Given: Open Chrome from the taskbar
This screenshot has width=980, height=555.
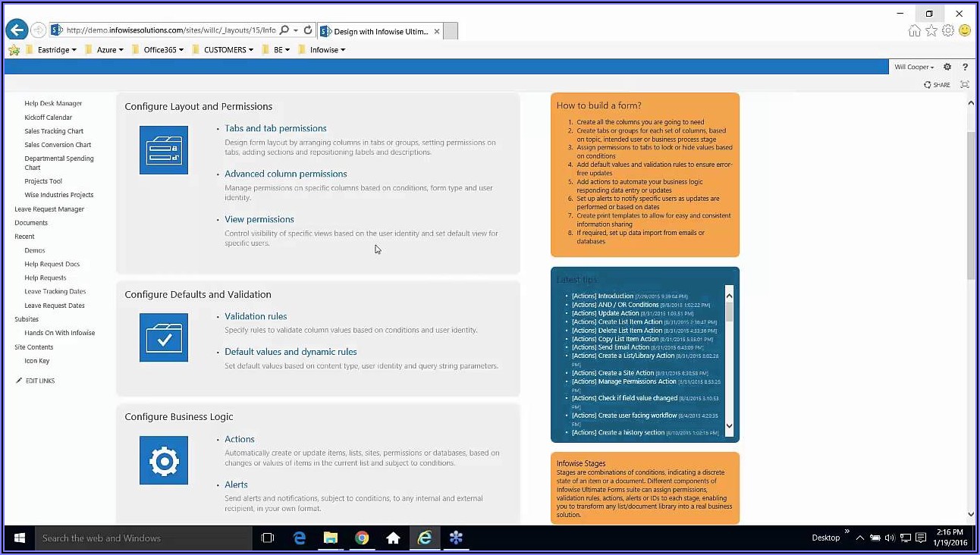Looking at the screenshot, I should click(362, 538).
